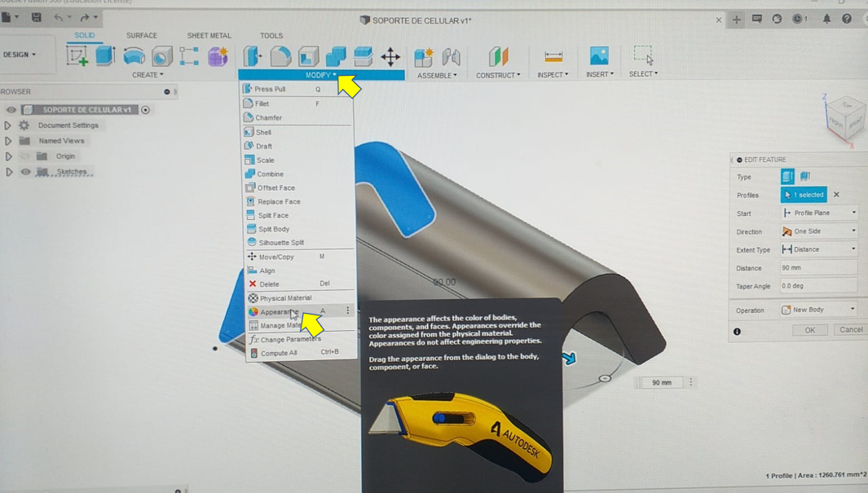Viewport: 868px width, 493px height.
Task: Click the Redo arrow icon
Action: pyautogui.click(x=84, y=18)
